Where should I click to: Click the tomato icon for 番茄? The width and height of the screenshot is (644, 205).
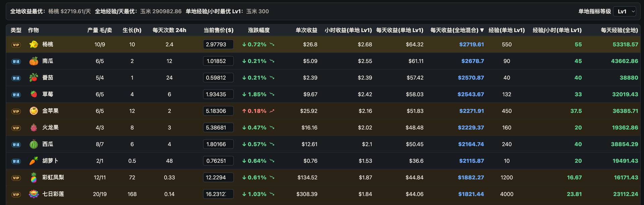click(x=34, y=78)
